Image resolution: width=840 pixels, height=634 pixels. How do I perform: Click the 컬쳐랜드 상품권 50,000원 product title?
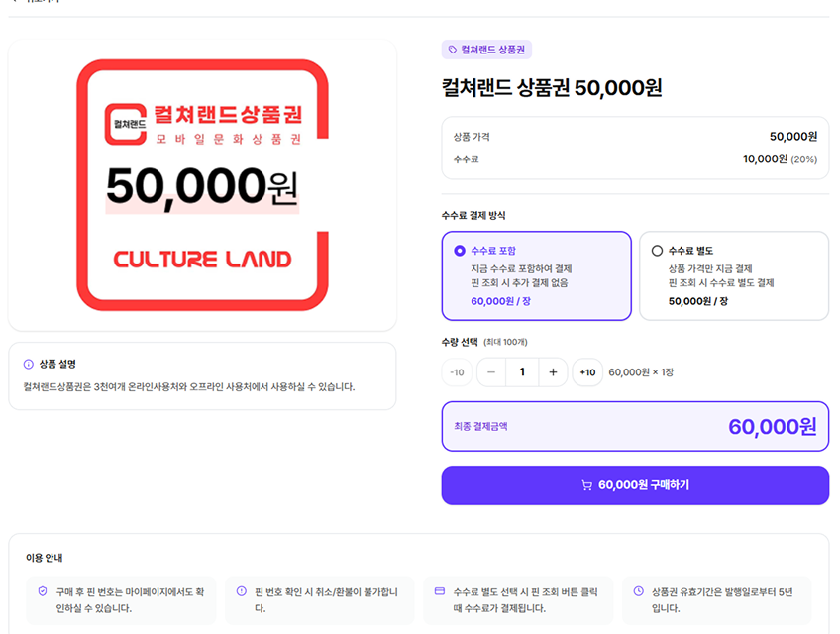[551, 88]
